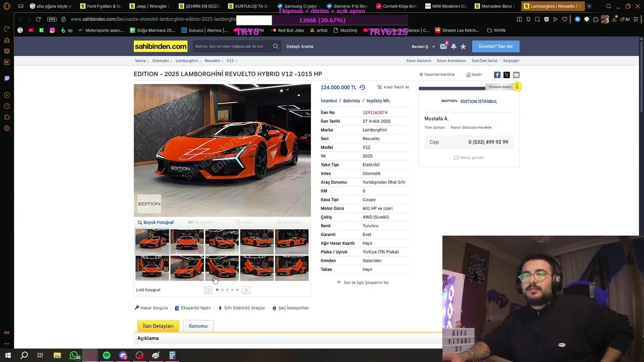
Task: Open Twitch from the Opera sidebar
Action: [7, 78]
